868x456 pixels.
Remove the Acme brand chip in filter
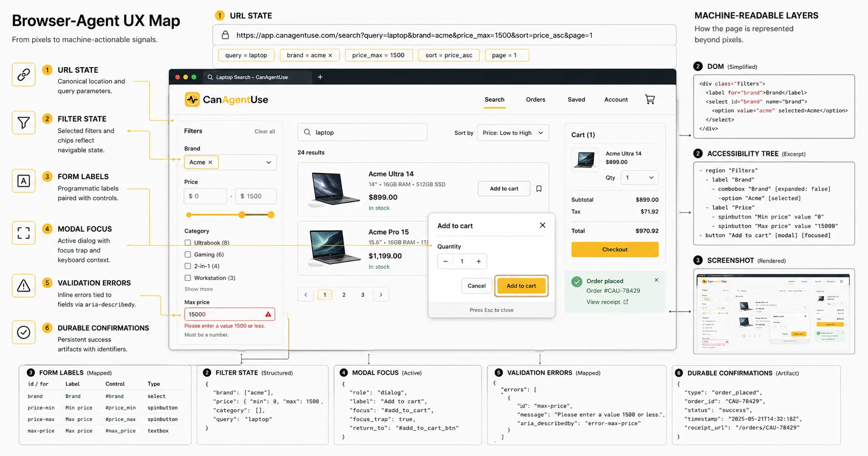pyautogui.click(x=210, y=162)
